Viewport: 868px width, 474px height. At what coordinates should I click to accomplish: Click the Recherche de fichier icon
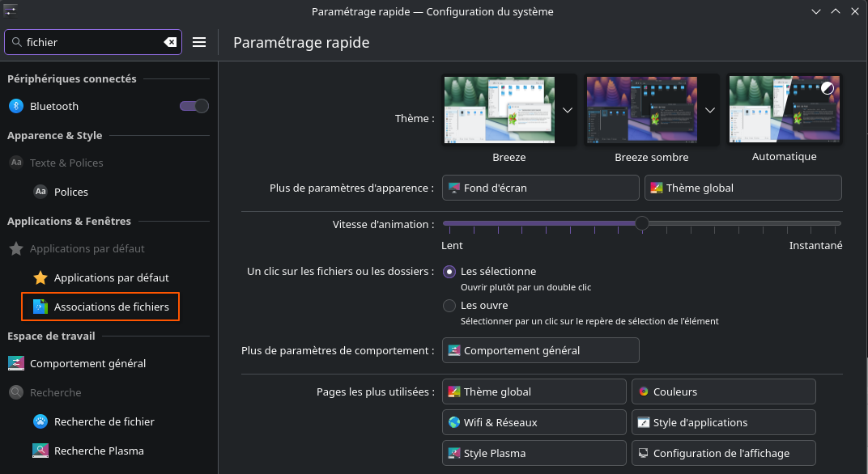40,421
